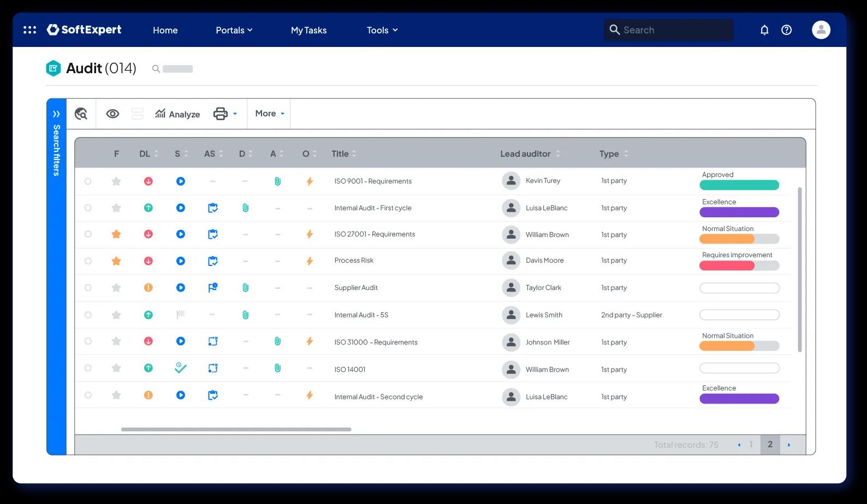Click the lightning bolt on ISO 27001 - Requirements row
Screen dimensions: 867x504
(x=310, y=234)
